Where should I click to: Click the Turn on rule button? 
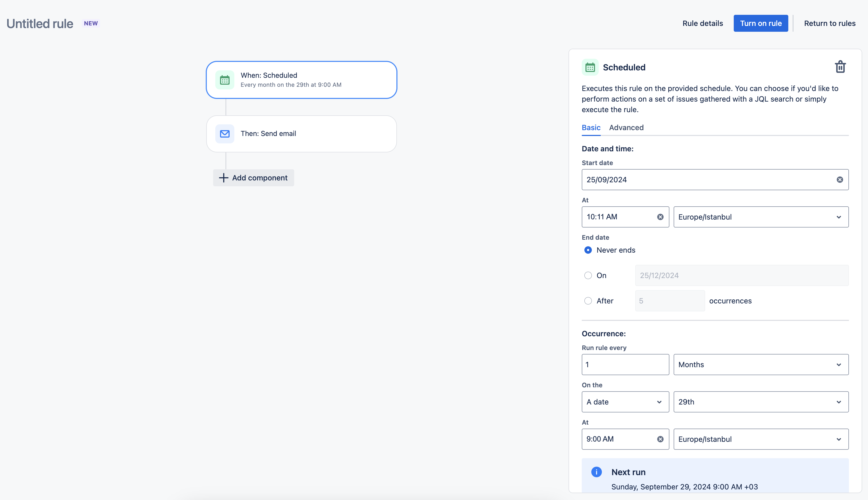760,23
